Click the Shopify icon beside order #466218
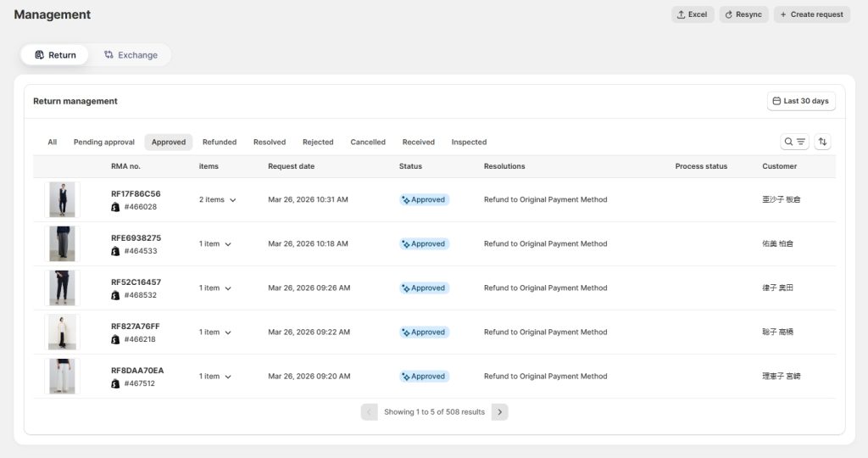 [x=115, y=339]
